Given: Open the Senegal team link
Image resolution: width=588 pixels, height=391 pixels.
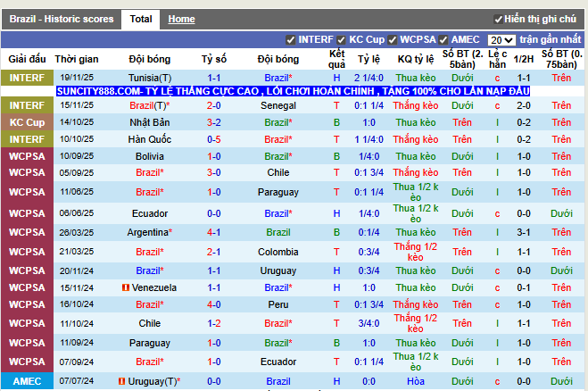Looking at the screenshot, I should click(x=278, y=105).
